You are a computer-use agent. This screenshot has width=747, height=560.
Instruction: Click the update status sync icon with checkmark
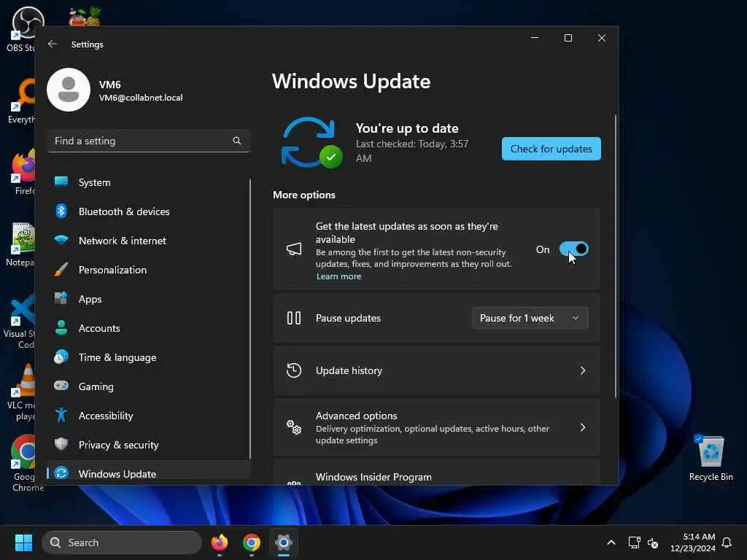coord(311,143)
